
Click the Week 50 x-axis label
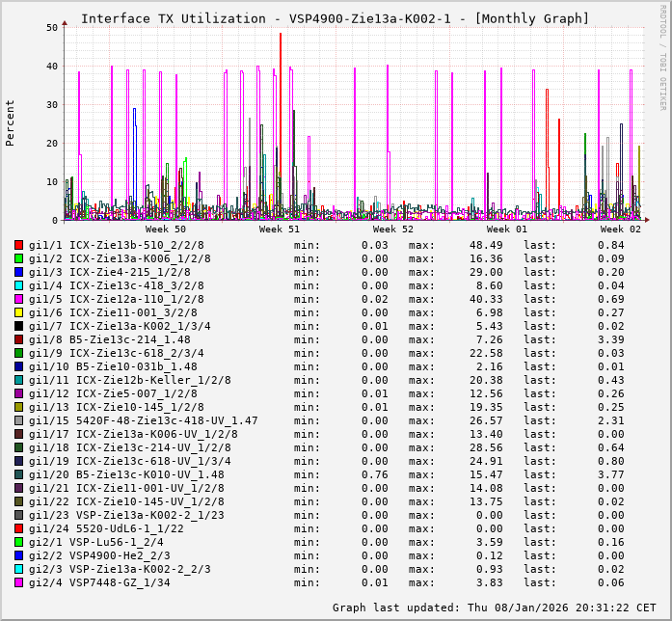click(166, 229)
